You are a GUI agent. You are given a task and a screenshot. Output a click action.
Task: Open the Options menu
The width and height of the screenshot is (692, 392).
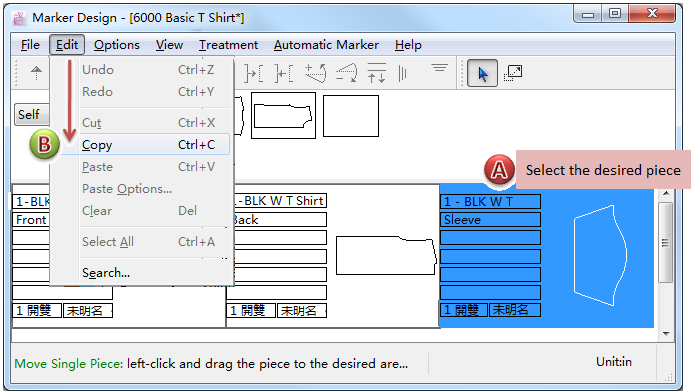117,45
